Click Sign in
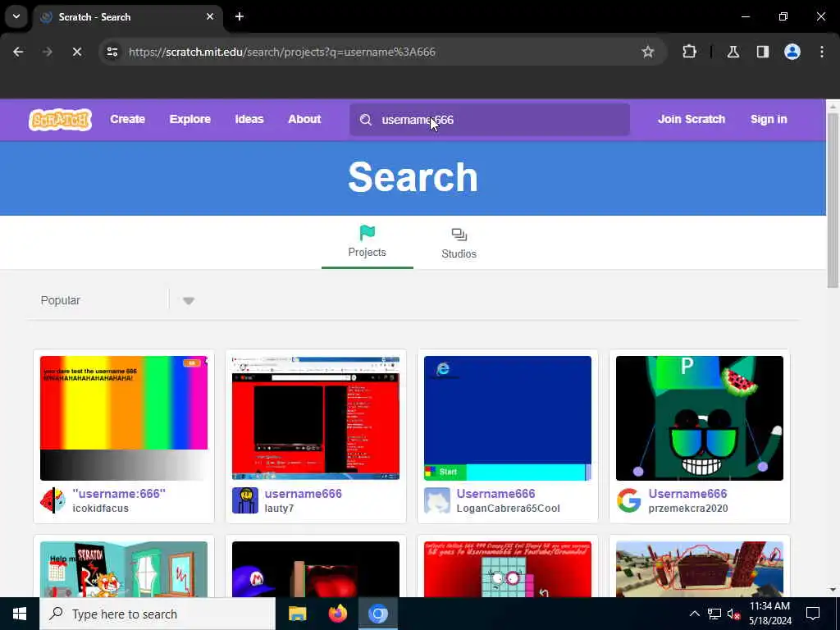This screenshot has width=840, height=630. tap(768, 120)
